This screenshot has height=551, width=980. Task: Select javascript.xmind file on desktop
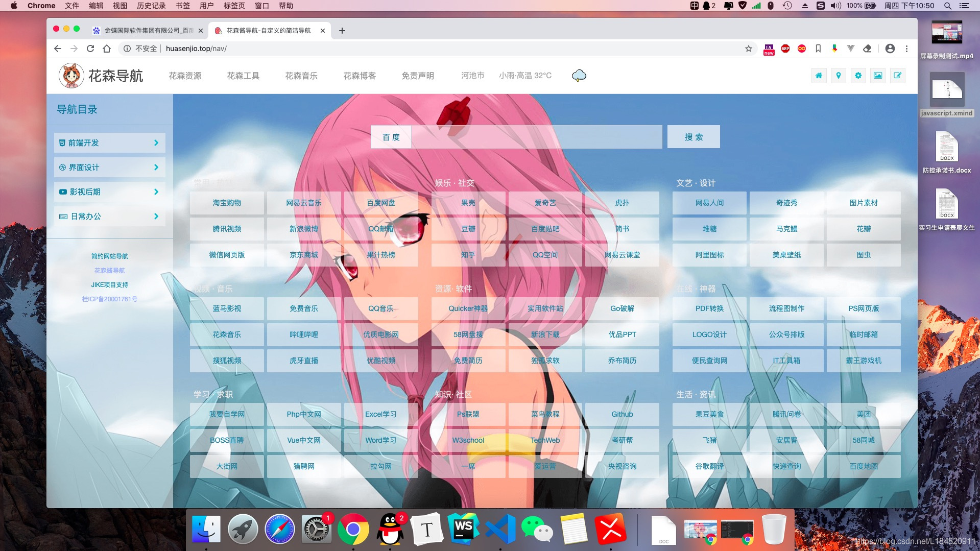coord(947,95)
